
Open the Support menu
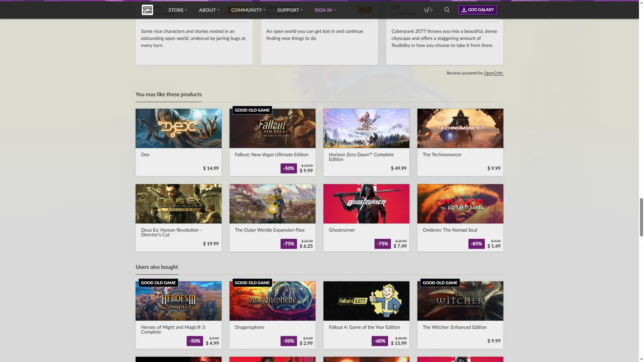(290, 10)
